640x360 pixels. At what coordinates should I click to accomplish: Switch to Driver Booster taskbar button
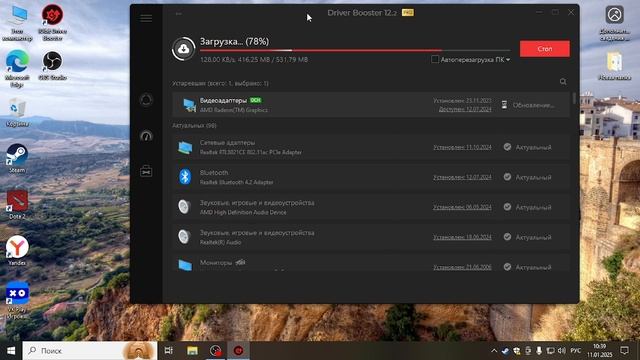click(238, 351)
